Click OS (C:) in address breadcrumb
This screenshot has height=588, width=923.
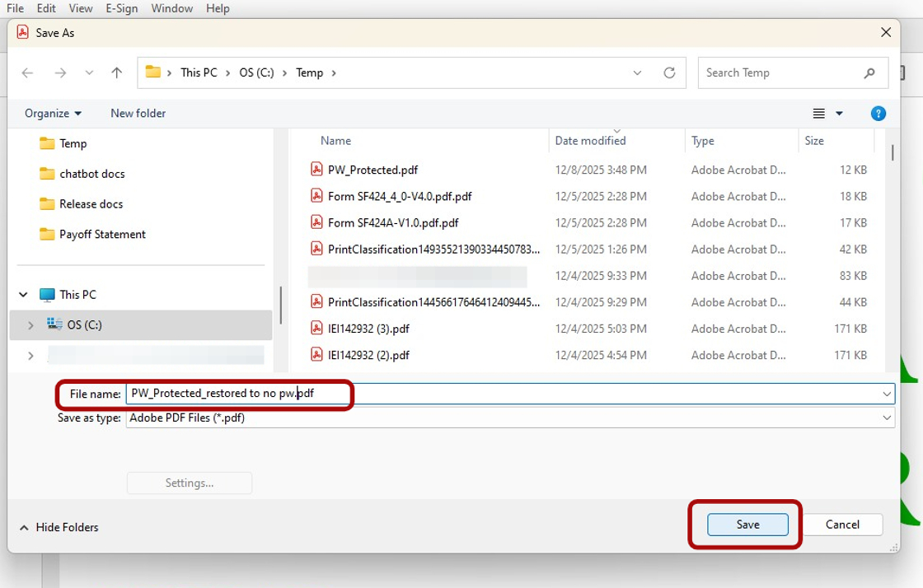click(256, 73)
